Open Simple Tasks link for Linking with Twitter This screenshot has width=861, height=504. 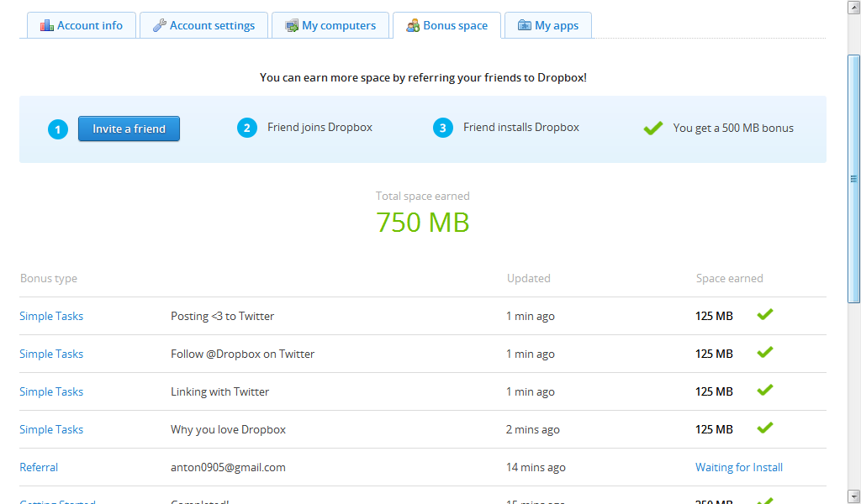[51, 391]
